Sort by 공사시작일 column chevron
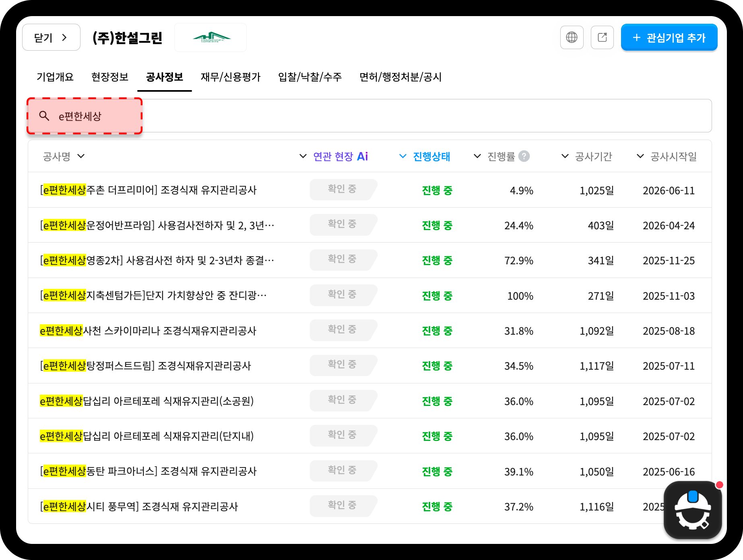The height and width of the screenshot is (560, 743). pos(640,156)
